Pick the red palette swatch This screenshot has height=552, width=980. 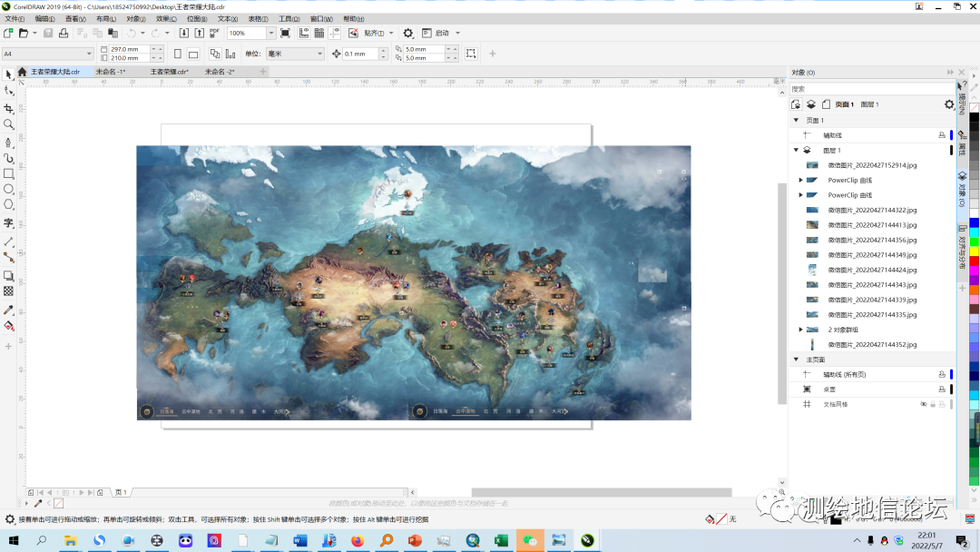975,261
